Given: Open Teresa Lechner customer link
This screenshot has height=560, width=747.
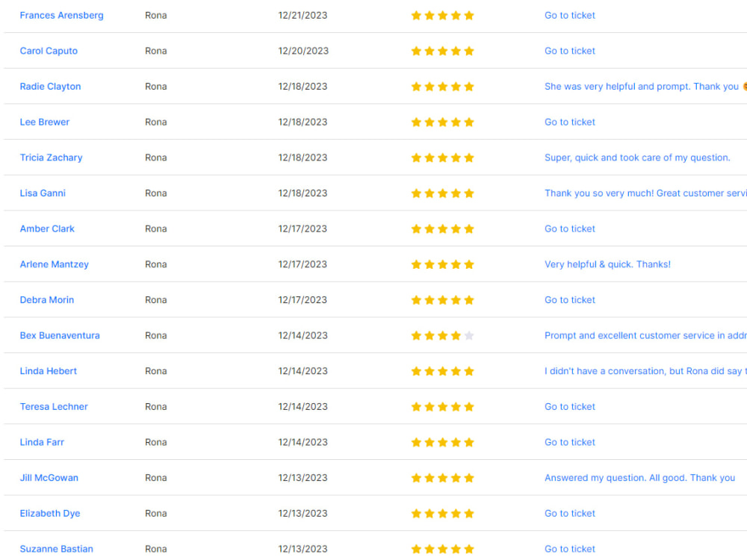Looking at the screenshot, I should [x=54, y=407].
